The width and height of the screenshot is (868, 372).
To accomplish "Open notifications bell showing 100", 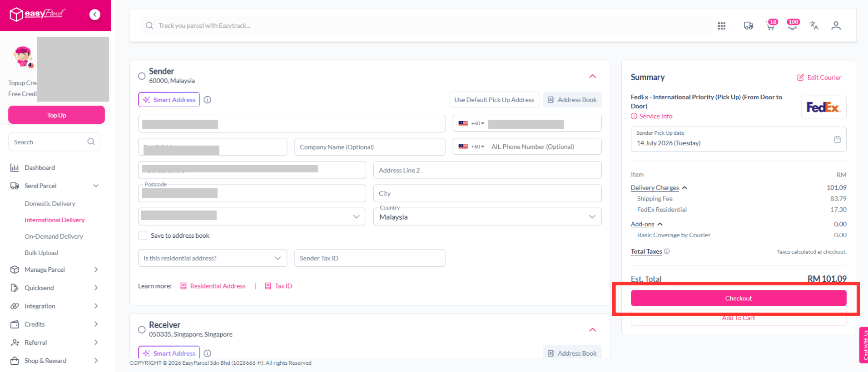I will click(x=793, y=25).
